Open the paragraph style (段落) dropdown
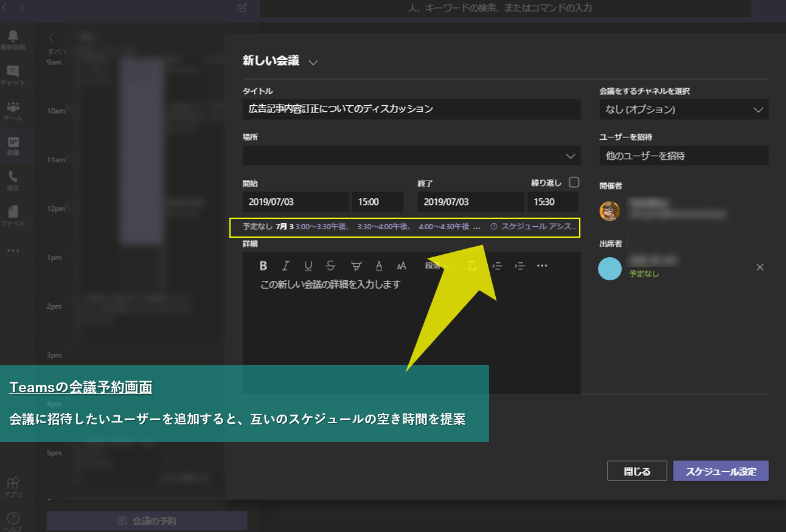 [437, 266]
